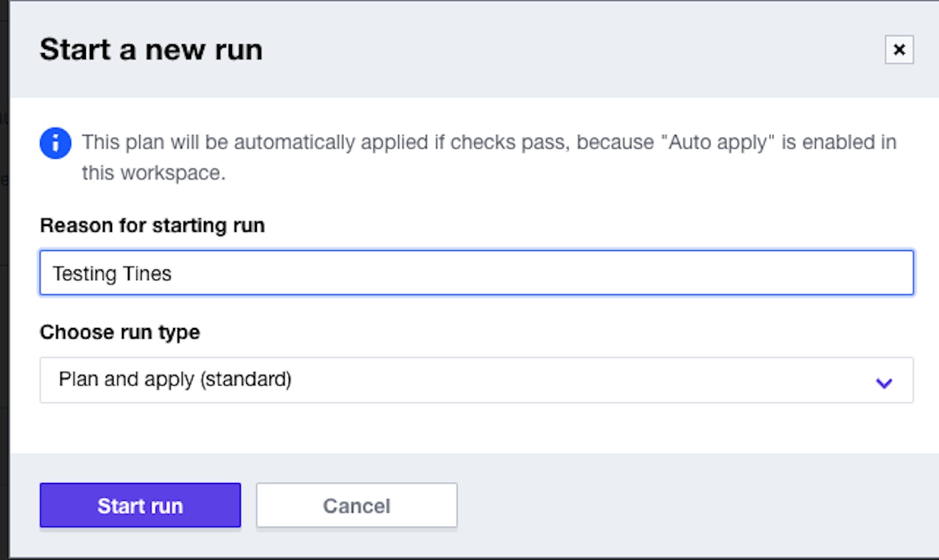Select the "Plan and apply (standard)" option text
The height and width of the screenshot is (560, 939).
tap(175, 380)
